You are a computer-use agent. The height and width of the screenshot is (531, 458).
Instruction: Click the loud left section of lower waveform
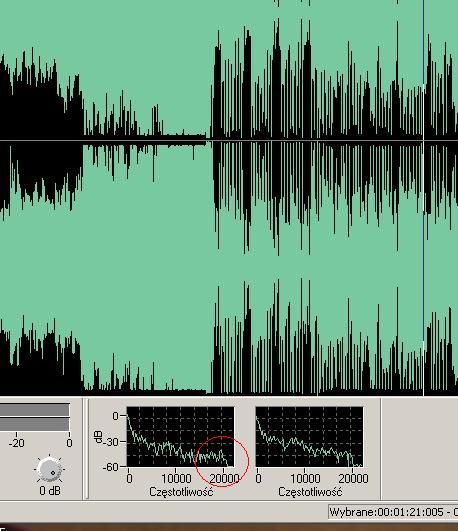[x=41, y=362]
